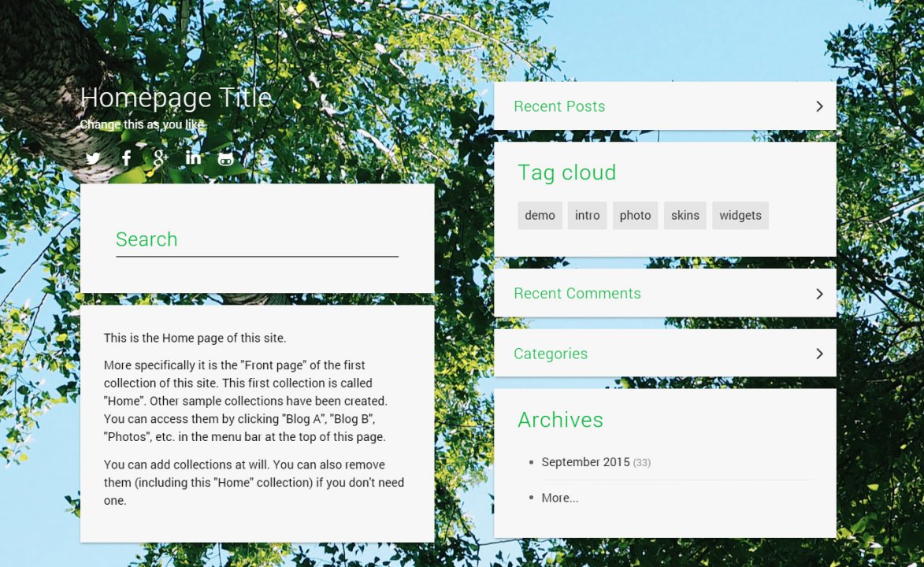Open the GitHub social icon
924x567 pixels.
pyautogui.click(x=226, y=158)
